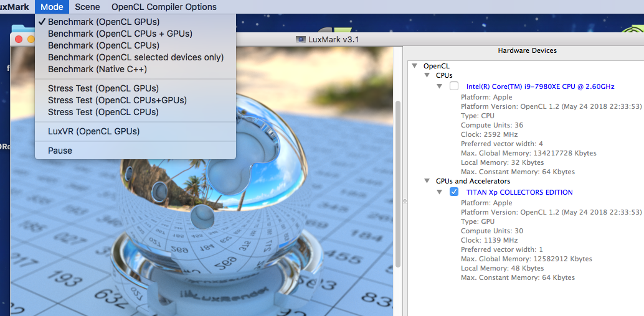644x316 pixels.
Task: Collapse the CPUs tree section
Action: click(427, 75)
